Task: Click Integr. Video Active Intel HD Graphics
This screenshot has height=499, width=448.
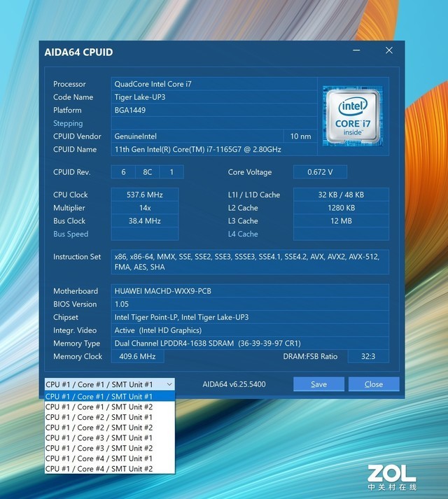Action: click(250, 330)
